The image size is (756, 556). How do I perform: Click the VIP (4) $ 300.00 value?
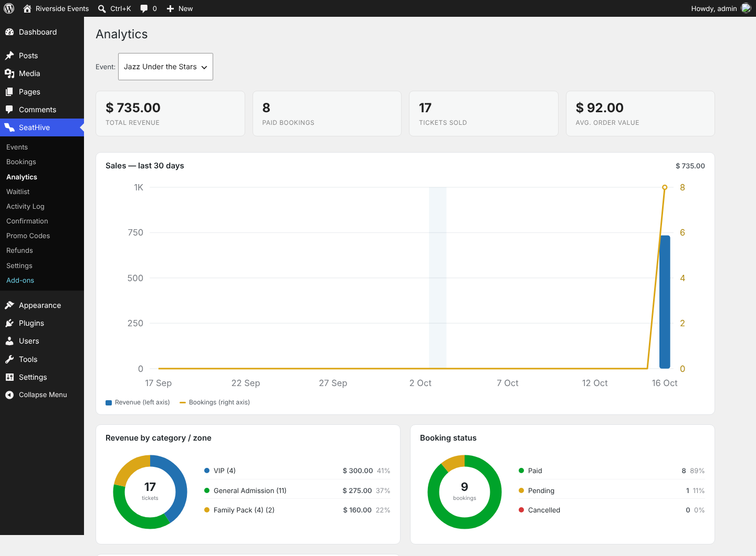pos(358,471)
